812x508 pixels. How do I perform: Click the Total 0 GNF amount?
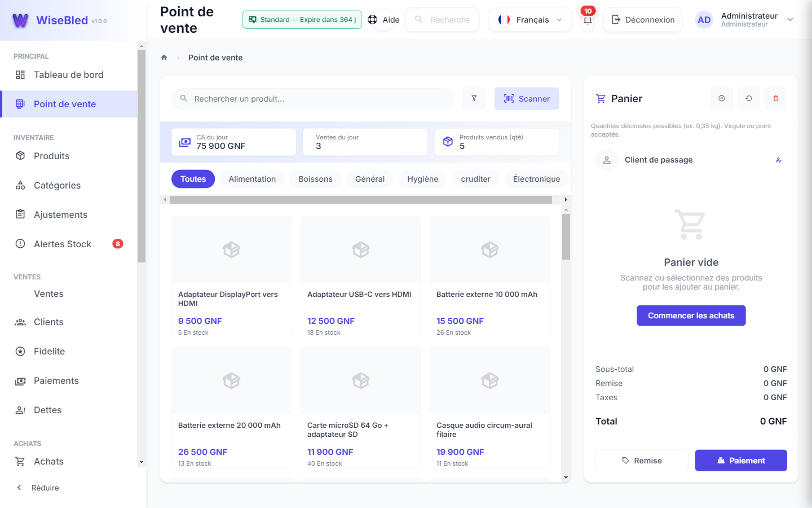click(773, 421)
